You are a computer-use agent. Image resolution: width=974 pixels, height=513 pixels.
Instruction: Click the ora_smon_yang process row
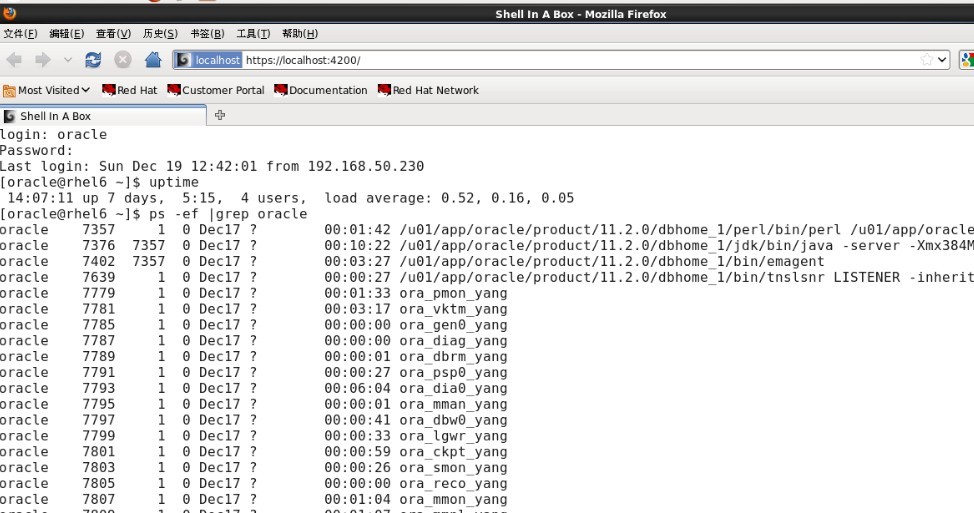[x=253, y=468]
